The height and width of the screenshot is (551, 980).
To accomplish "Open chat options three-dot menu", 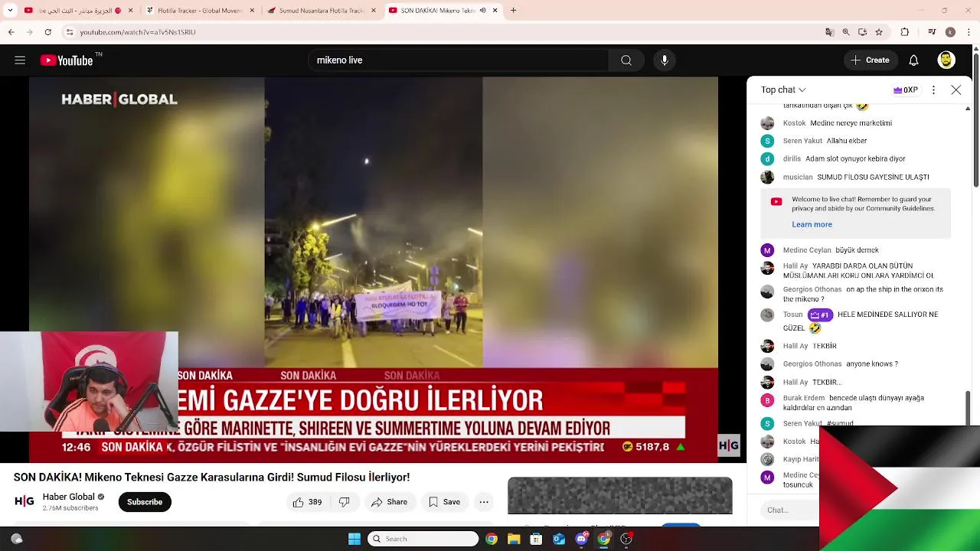I will tap(933, 90).
